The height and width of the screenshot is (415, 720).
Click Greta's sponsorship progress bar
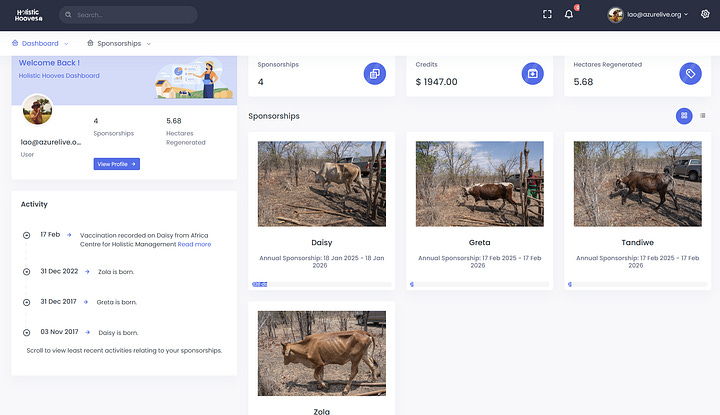pyautogui.click(x=479, y=285)
